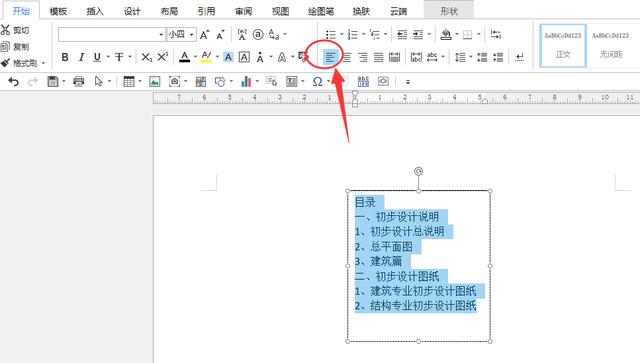This screenshot has height=363, width=640.
Task: Expand the numbered list dropdown arrow
Action: pyautogui.click(x=363, y=34)
